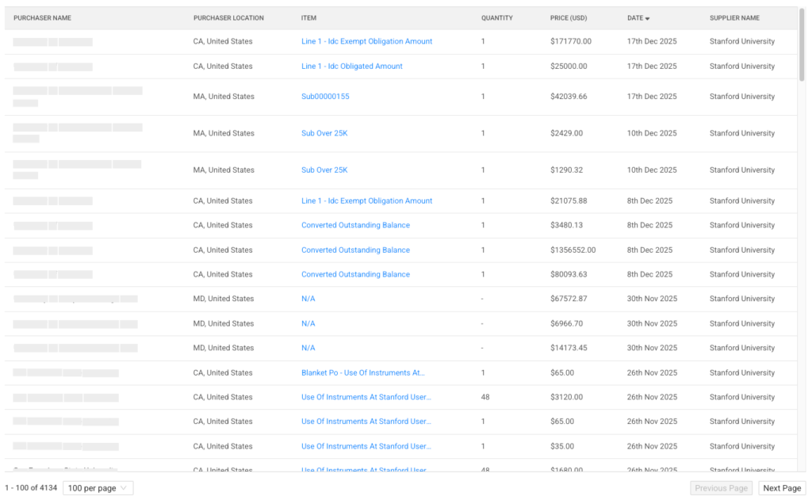Open the $171770.00 Idc Exempt Obligation Amount link
This screenshot has height=504, width=812.
pos(366,41)
